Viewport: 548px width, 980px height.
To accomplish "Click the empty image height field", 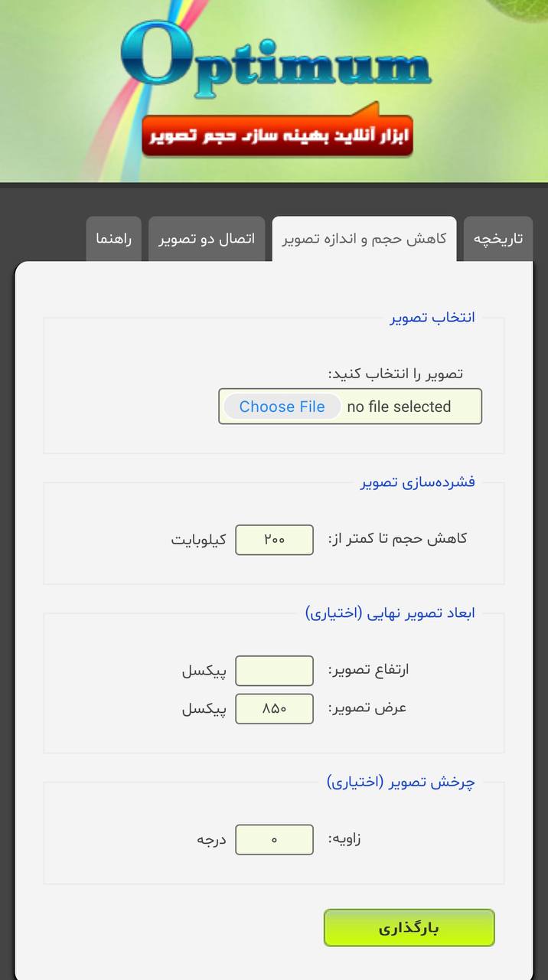I will pyautogui.click(x=274, y=671).
